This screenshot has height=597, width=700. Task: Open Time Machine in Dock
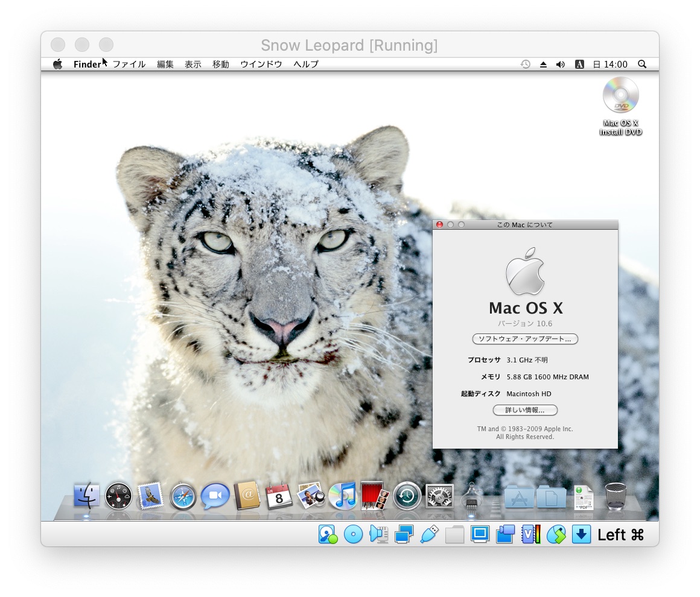click(407, 496)
